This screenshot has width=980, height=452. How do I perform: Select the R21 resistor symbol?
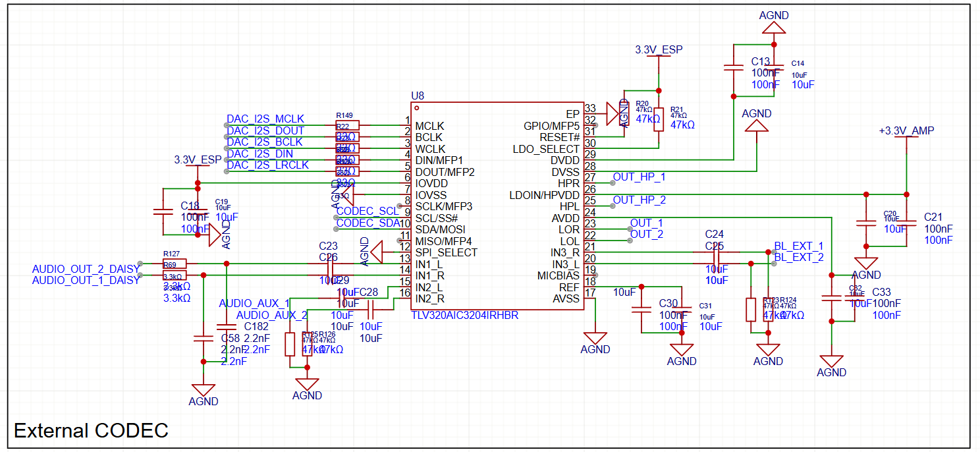pyautogui.click(x=659, y=119)
